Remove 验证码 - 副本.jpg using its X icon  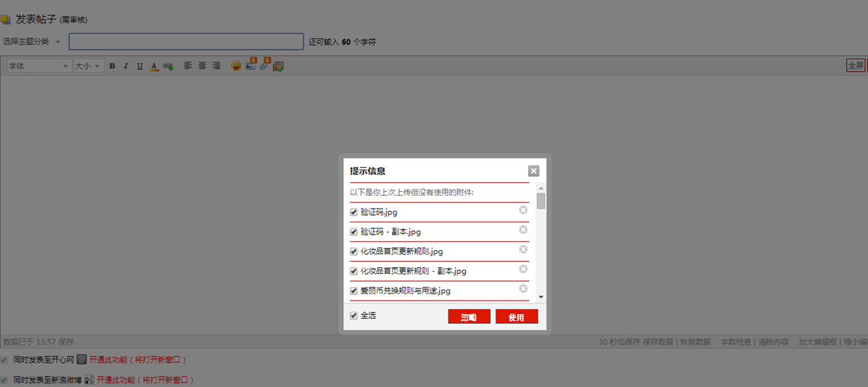523,230
